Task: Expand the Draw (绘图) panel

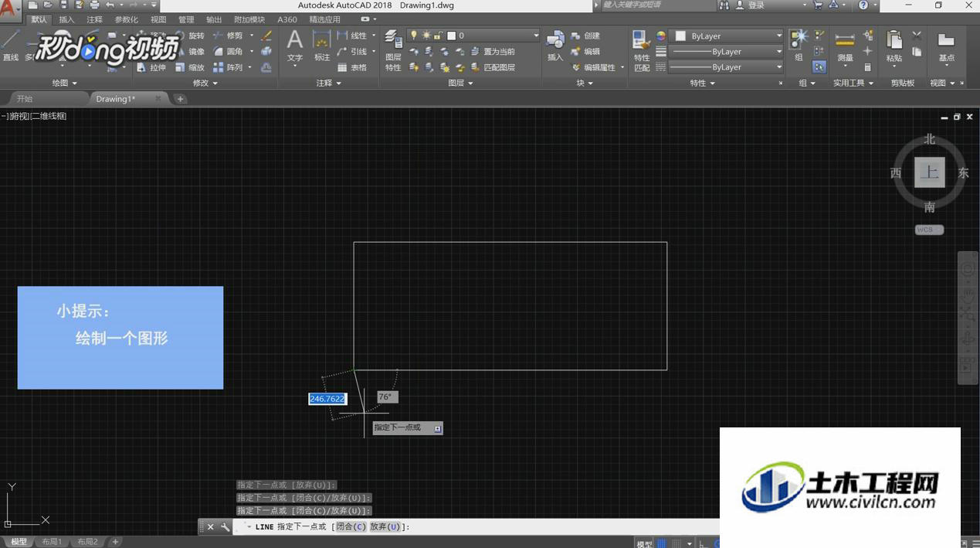Action: click(x=64, y=83)
